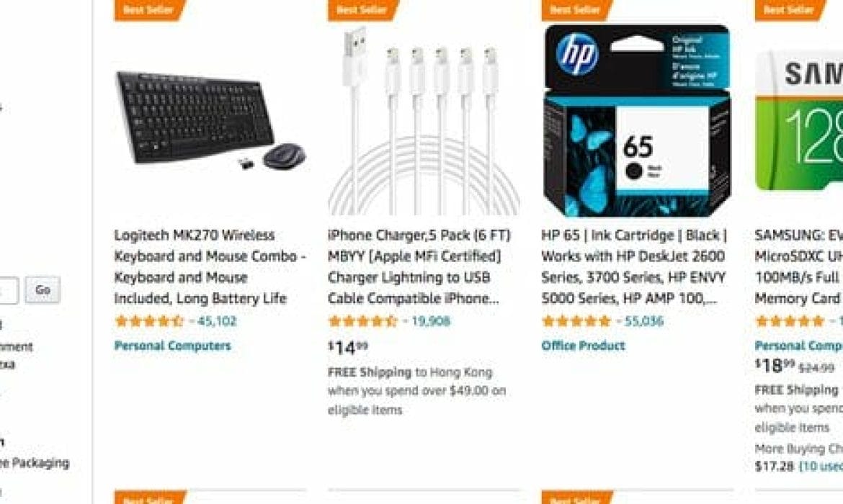Screen dimensions: 843x504
Task: Open the Personal Computers category under Logitech
Action: click(x=173, y=346)
